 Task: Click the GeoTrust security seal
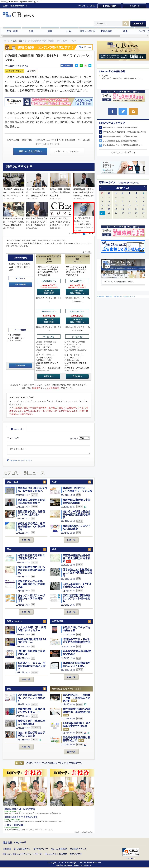pyautogui.click(x=130, y=852)
